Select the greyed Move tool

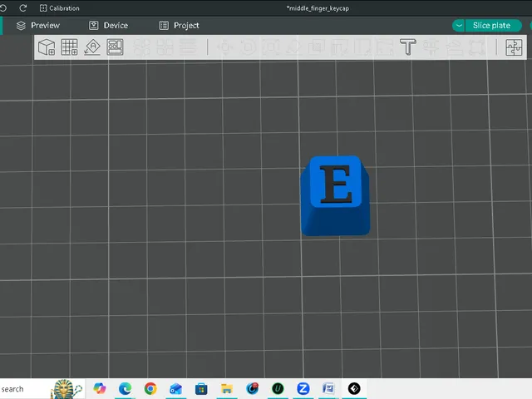coord(224,47)
